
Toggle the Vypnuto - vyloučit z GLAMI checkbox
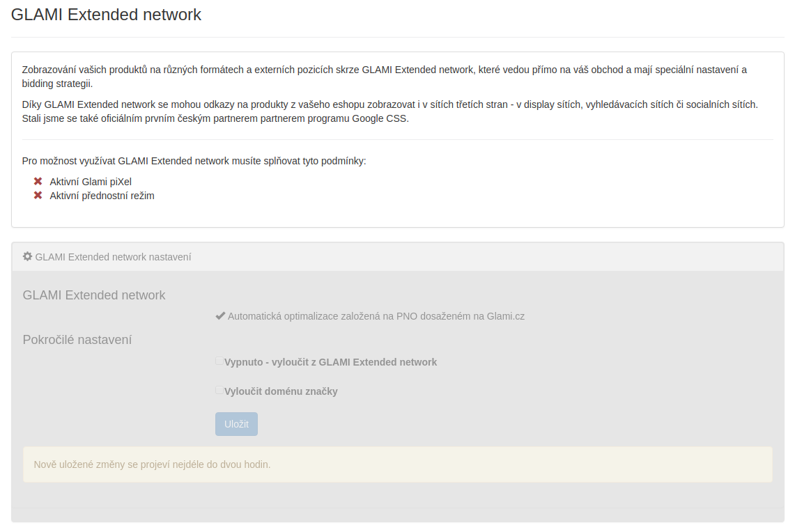point(219,361)
